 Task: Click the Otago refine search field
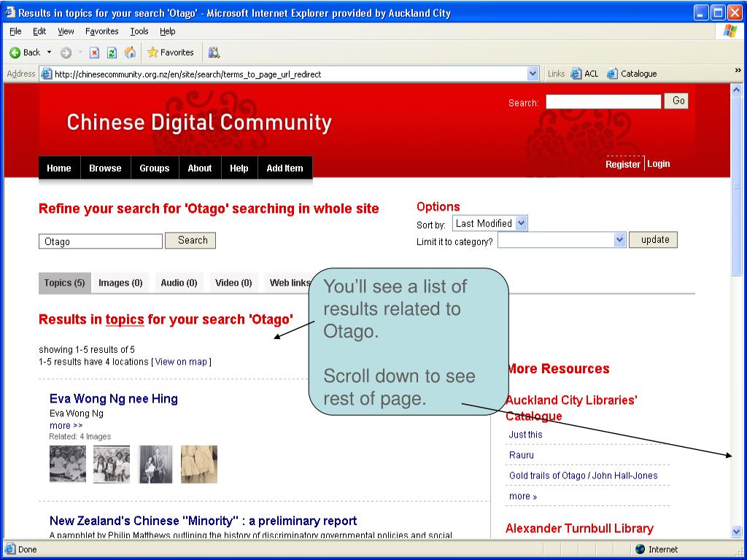(101, 241)
